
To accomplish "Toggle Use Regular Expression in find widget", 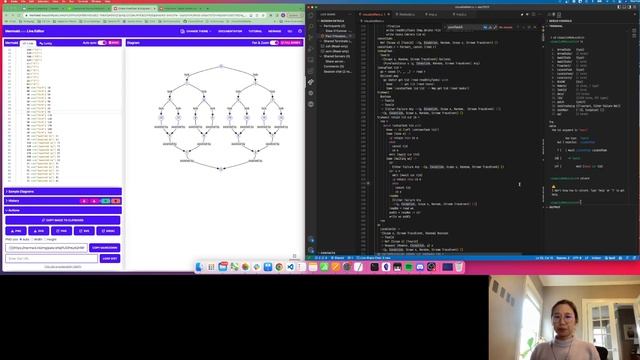I will point(495,27).
